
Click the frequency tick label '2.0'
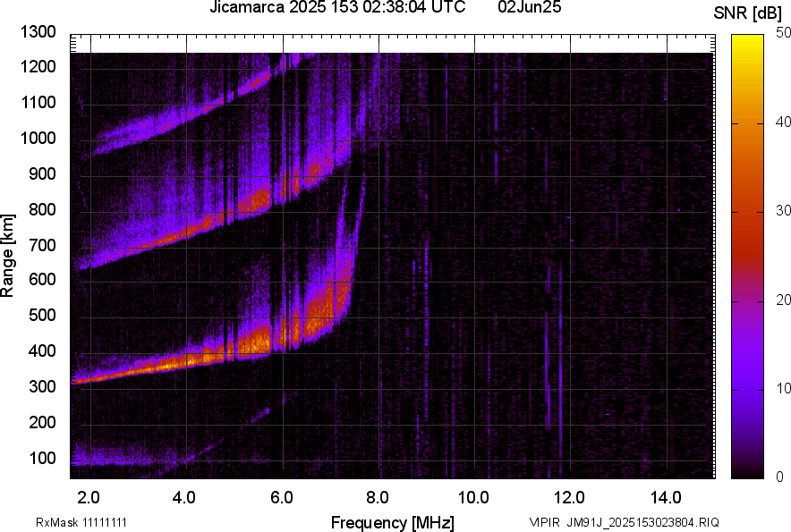click(x=89, y=498)
